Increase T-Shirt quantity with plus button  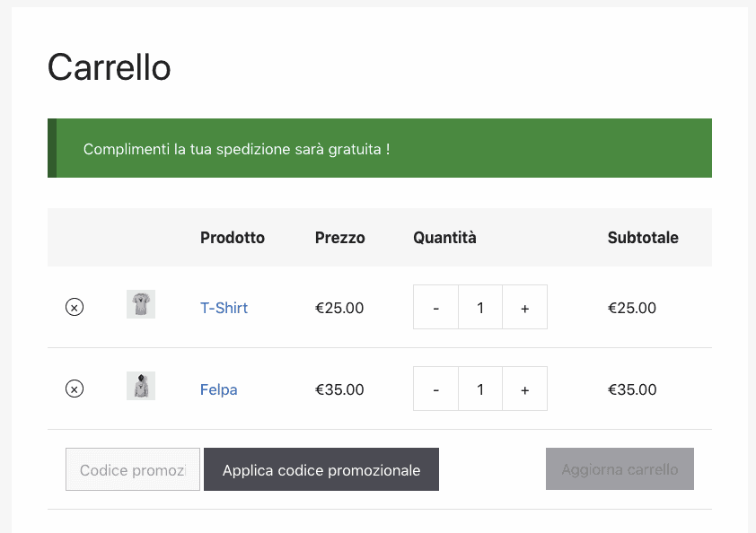pos(524,307)
